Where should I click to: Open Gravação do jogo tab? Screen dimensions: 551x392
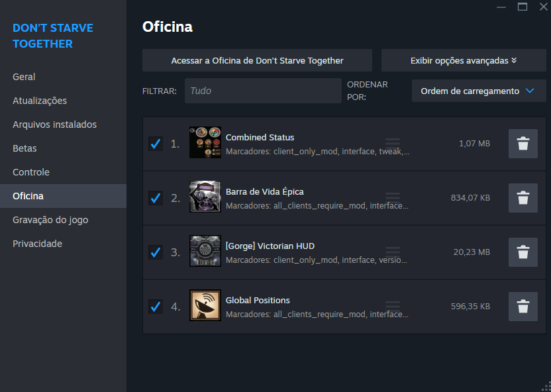pos(50,220)
